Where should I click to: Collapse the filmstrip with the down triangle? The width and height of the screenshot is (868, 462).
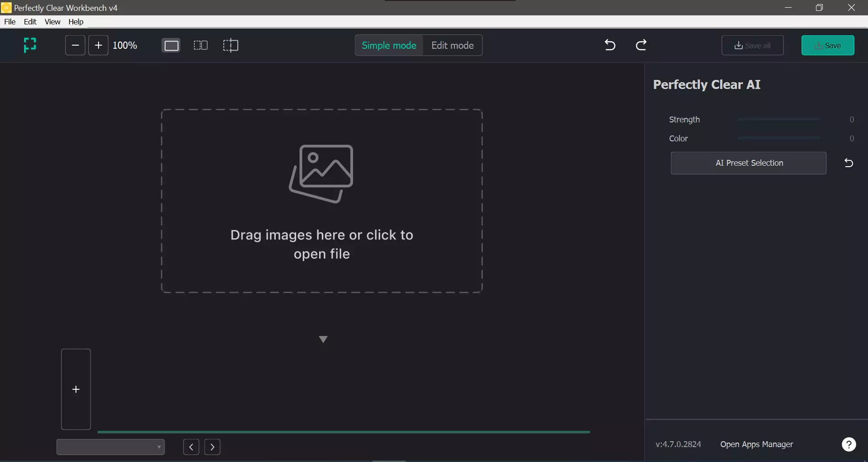click(x=323, y=339)
